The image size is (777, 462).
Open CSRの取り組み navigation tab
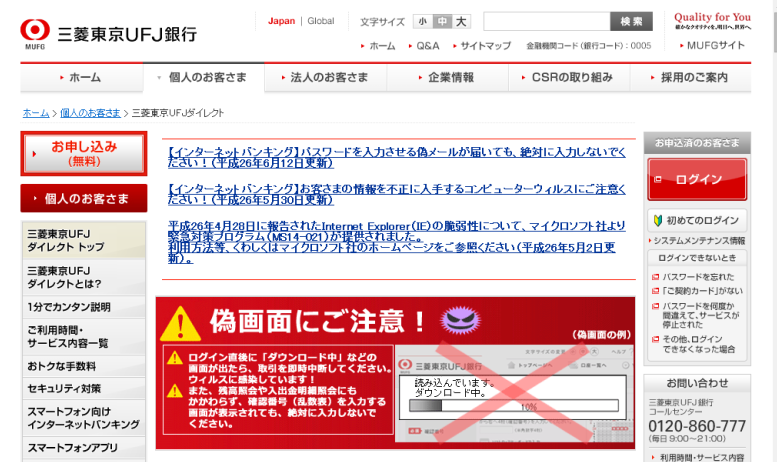(569, 77)
